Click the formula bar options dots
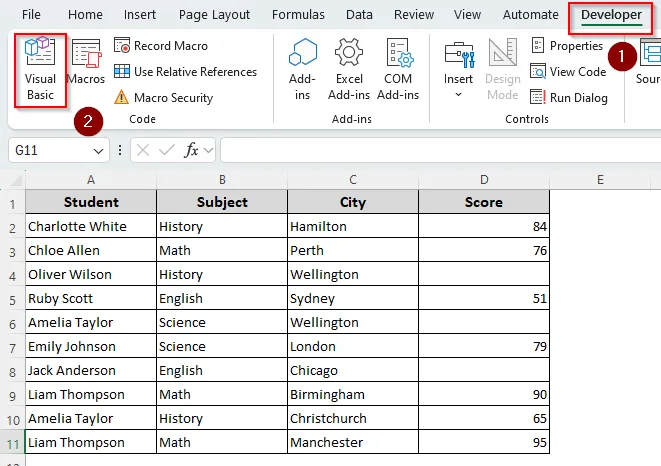The image size is (661, 466). tap(120, 150)
